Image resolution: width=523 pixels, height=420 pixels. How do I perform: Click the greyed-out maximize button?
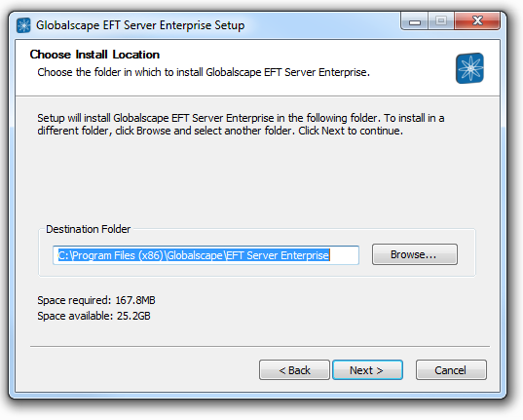coord(441,21)
